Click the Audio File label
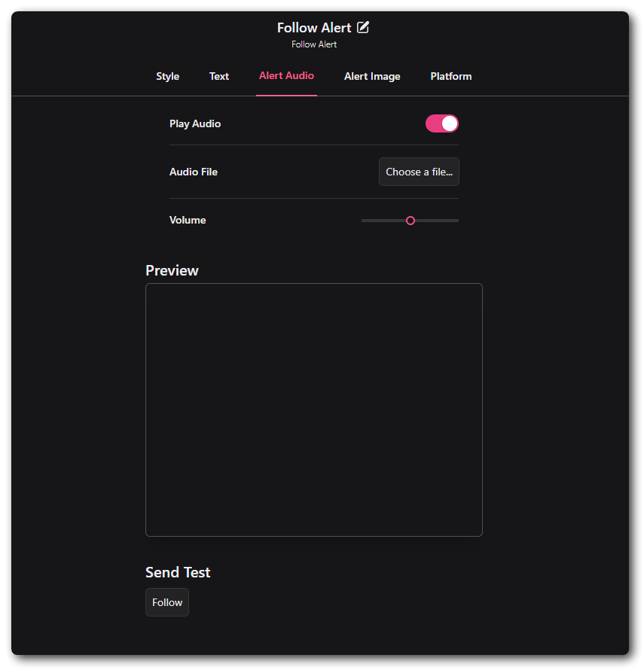This screenshot has height=670, width=644. point(194,172)
